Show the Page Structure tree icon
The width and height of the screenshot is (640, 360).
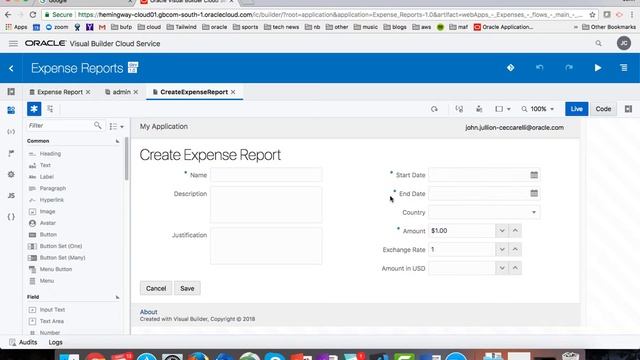click(x=50, y=109)
